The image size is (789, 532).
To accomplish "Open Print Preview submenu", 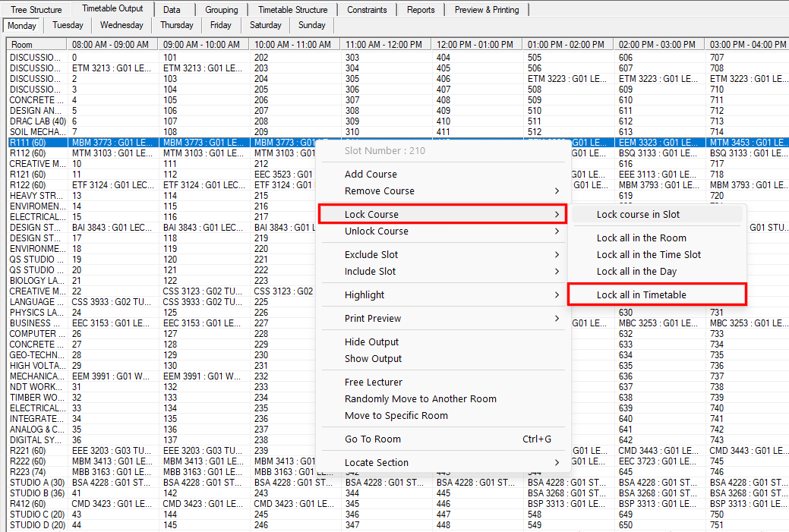I will point(443,318).
